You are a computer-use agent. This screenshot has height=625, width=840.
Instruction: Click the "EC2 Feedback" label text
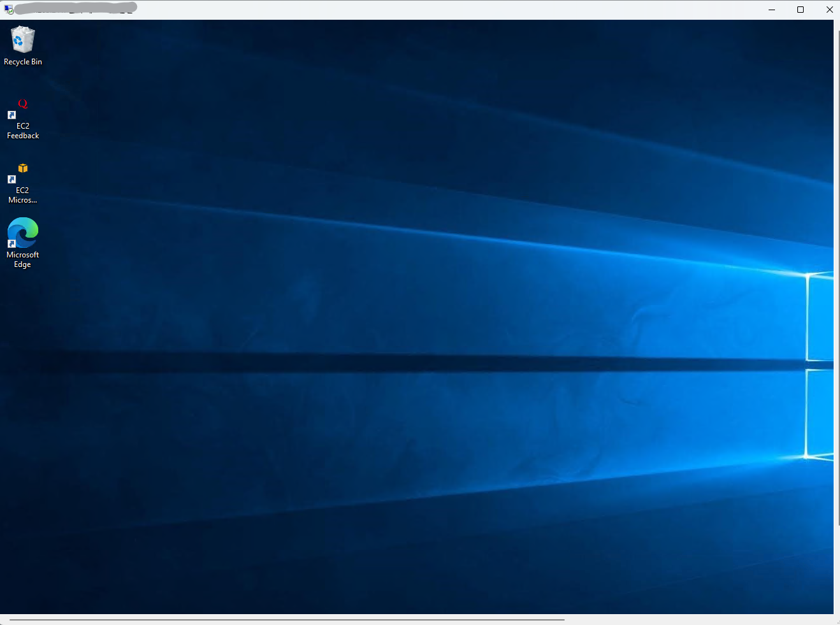tap(23, 131)
